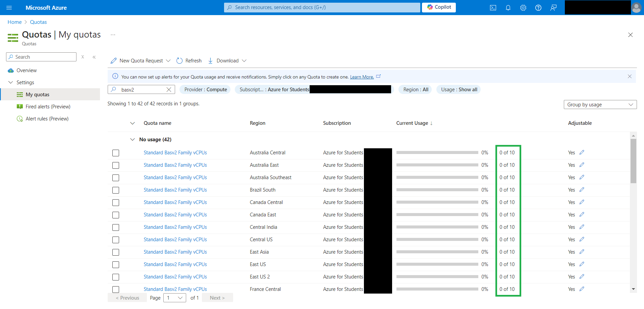Open the Support and help icon
This screenshot has width=644, height=309.
538,8
